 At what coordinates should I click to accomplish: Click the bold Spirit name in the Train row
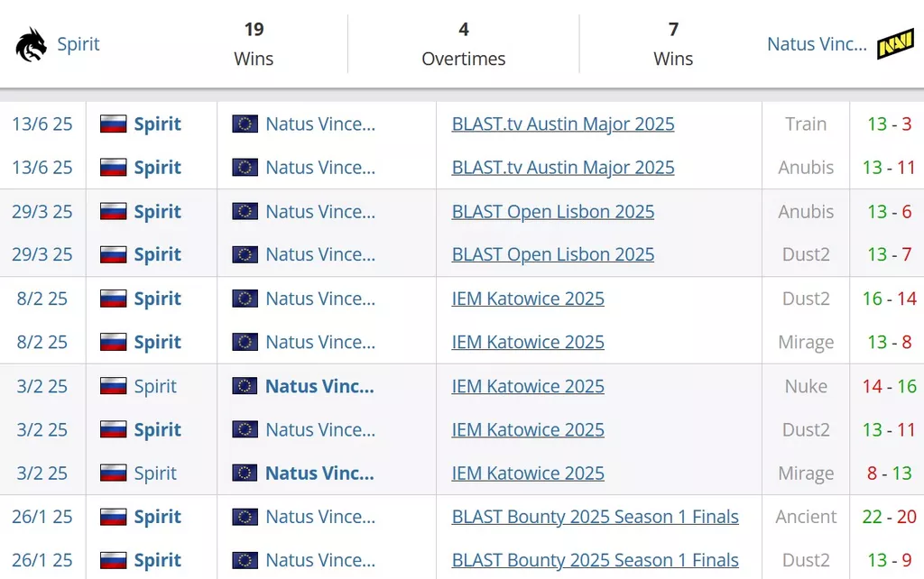point(157,124)
